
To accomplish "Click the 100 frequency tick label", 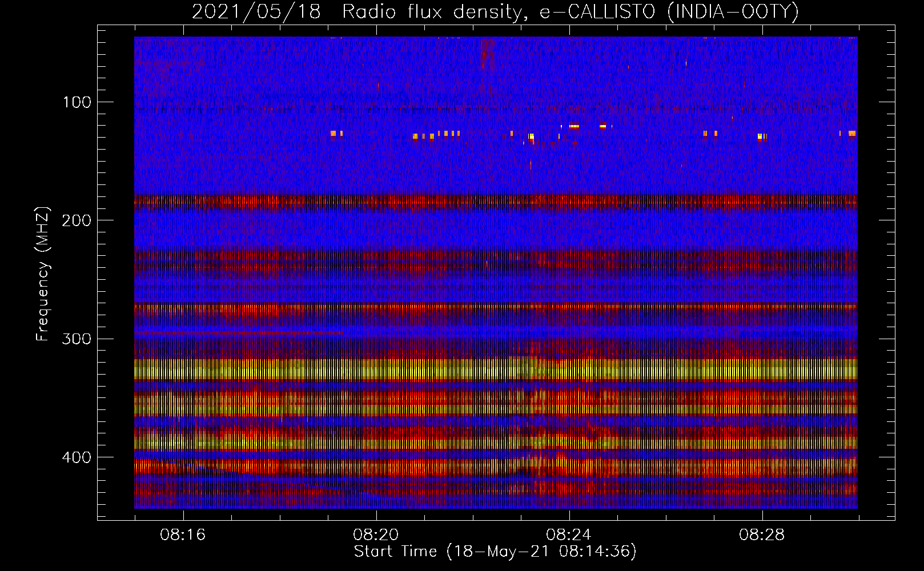I will [77, 102].
